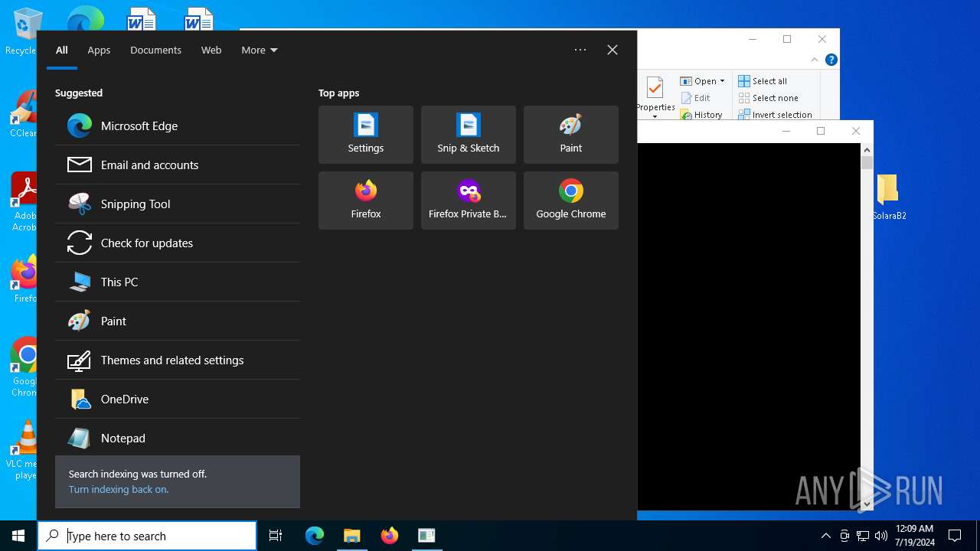980x551 pixels.
Task: Click Select all in Explorer ribbon
Action: coord(763,81)
